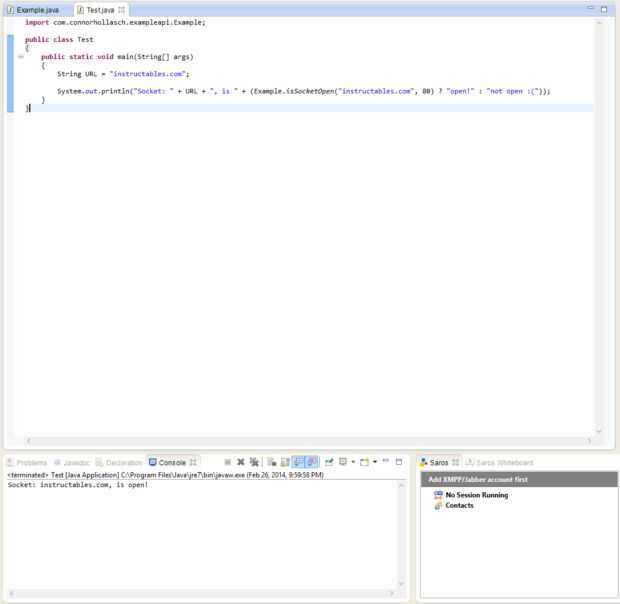Click the Problems tab icon

[x=10, y=462]
